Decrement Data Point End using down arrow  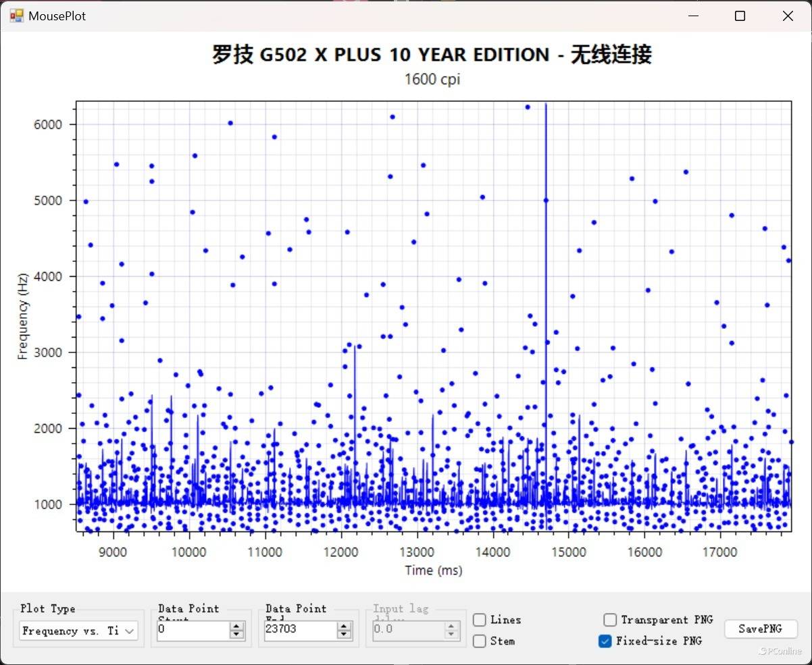click(345, 634)
